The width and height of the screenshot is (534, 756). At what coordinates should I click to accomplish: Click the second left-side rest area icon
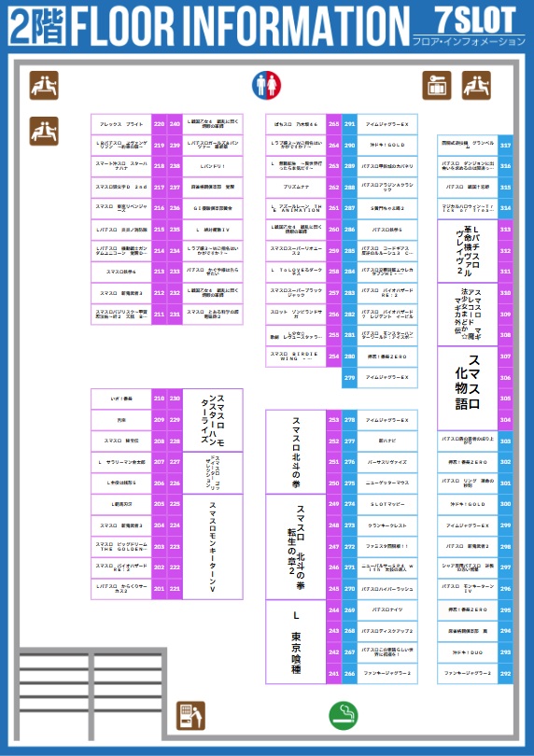pos(44,131)
